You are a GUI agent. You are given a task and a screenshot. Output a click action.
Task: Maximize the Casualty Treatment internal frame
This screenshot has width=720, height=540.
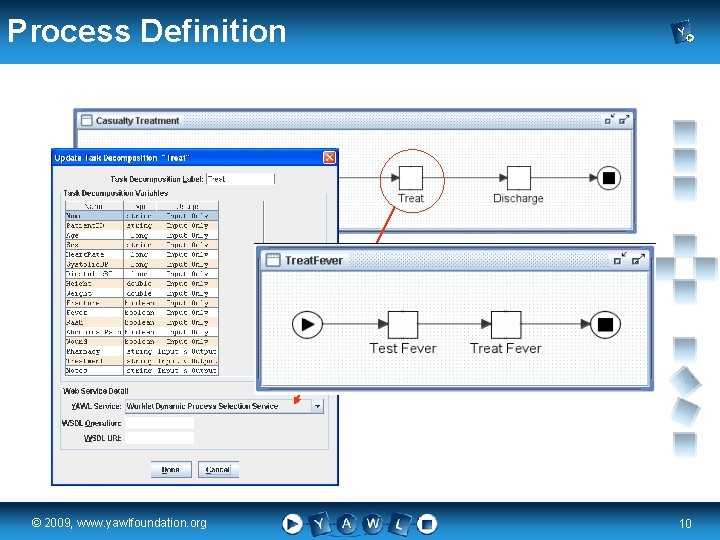[624, 120]
